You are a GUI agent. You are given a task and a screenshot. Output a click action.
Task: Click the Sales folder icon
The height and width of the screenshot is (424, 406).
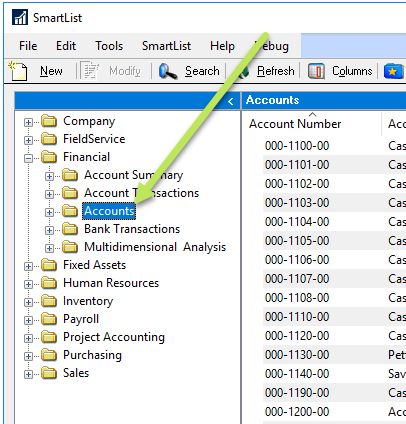(x=49, y=373)
